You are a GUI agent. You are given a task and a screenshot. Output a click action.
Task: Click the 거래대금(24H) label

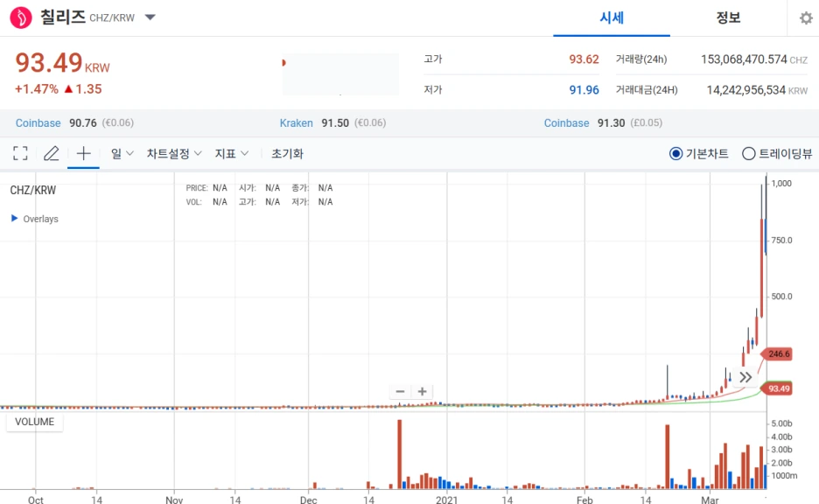pos(647,90)
